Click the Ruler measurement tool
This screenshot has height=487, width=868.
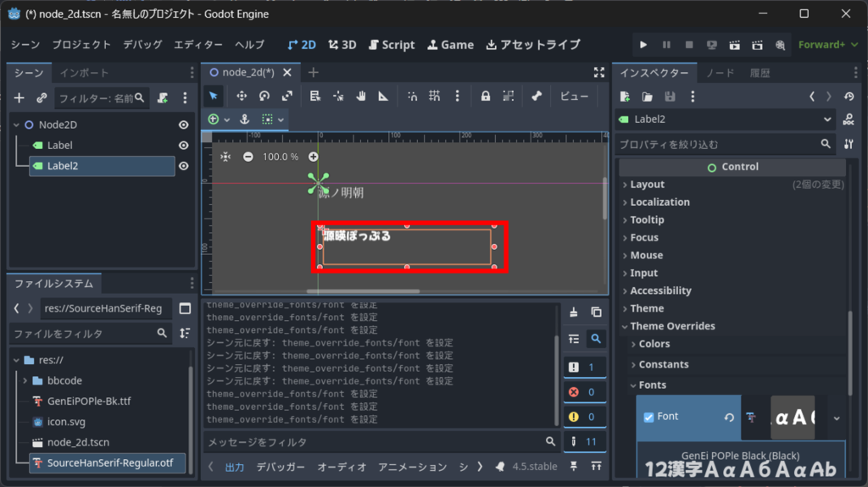coord(383,97)
